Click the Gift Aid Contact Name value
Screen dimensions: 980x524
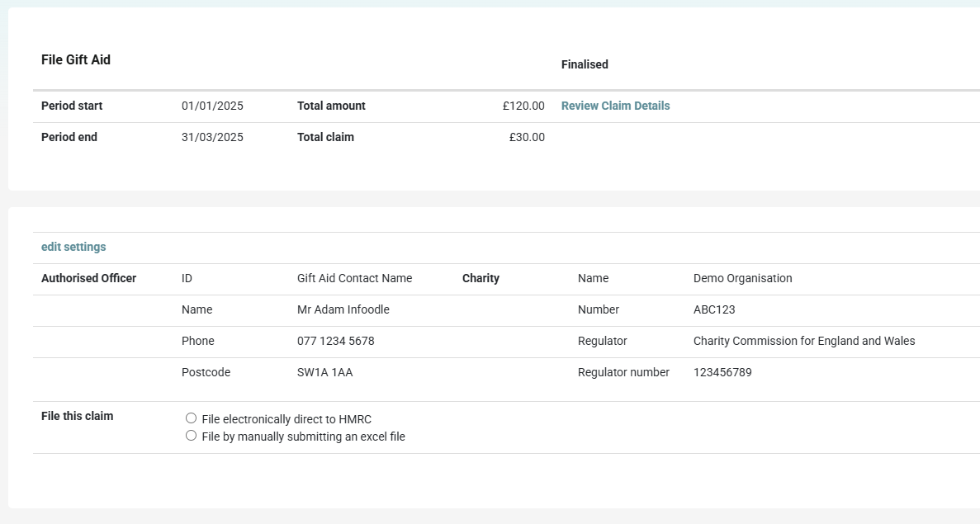354,279
